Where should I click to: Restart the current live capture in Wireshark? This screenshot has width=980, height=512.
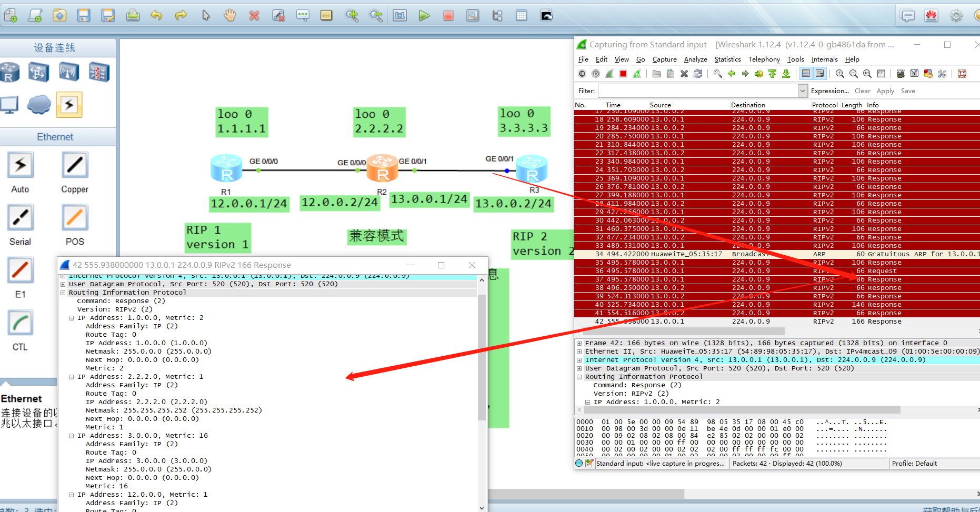coord(637,74)
